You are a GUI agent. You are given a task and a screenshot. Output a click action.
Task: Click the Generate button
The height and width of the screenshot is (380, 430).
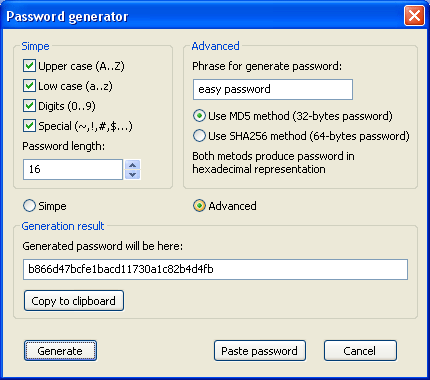point(60,351)
